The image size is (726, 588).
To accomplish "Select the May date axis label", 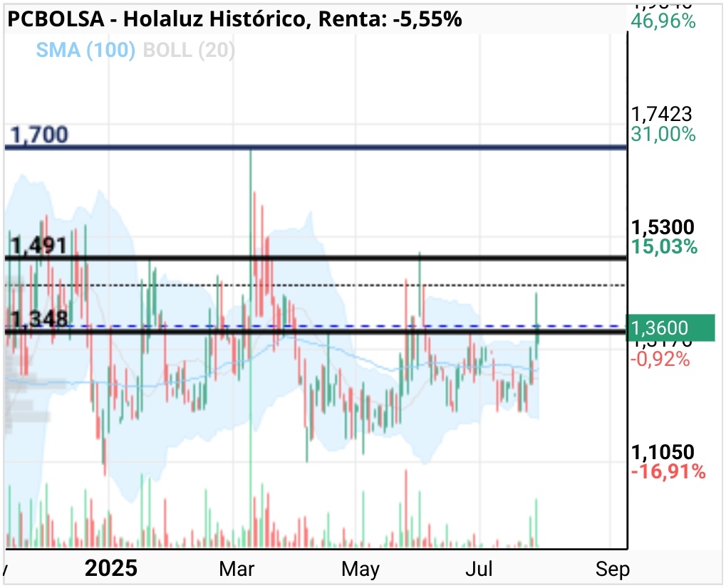I will click(361, 569).
